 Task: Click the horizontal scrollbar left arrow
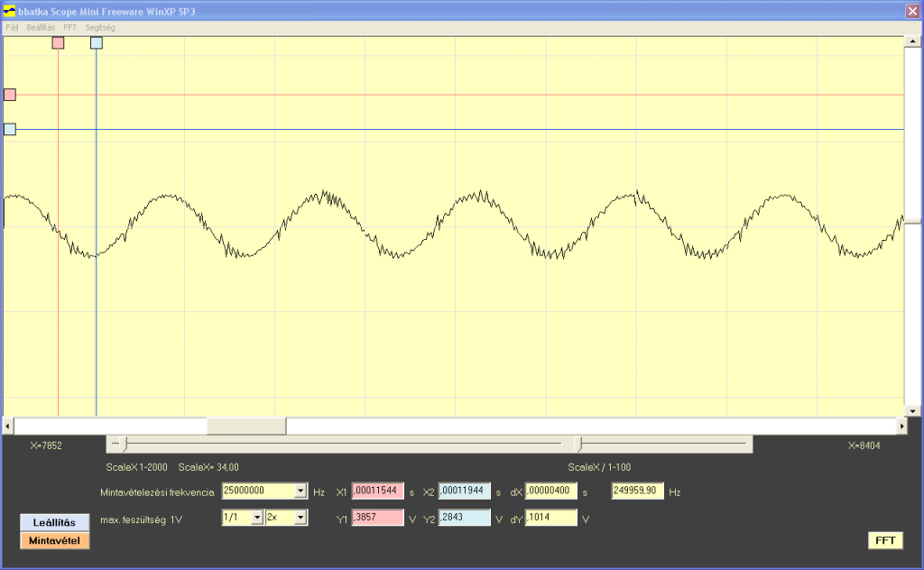coord(7,426)
